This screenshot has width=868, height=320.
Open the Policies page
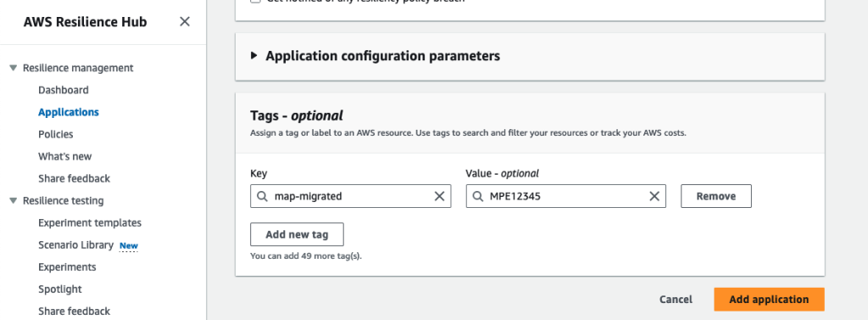(x=55, y=134)
